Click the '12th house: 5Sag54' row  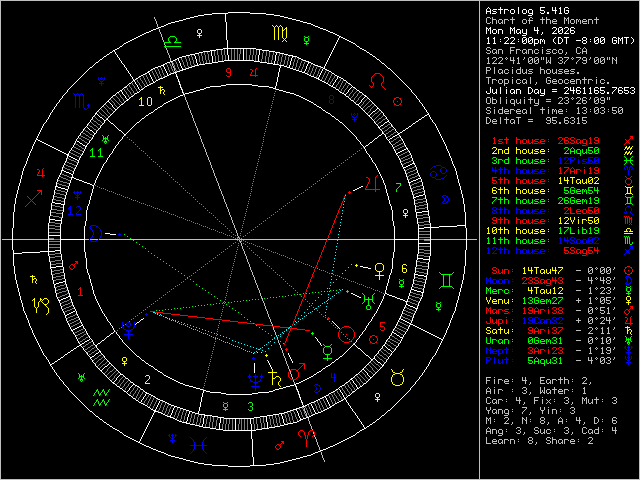coord(542,251)
